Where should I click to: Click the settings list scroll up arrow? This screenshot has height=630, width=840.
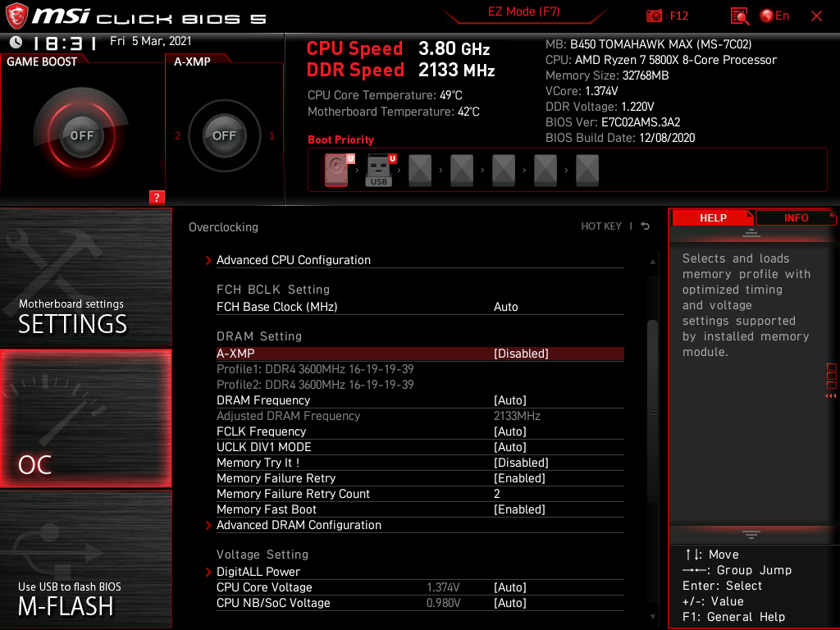coord(652,262)
